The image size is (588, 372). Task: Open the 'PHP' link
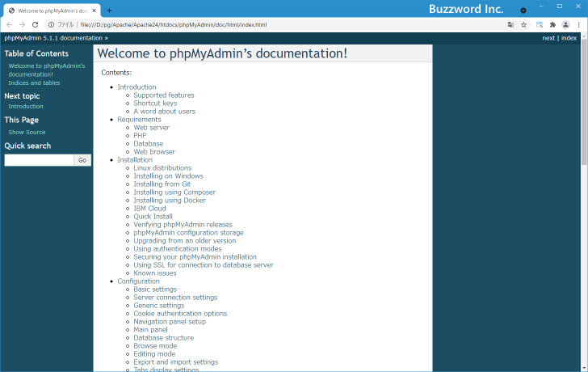click(140, 136)
